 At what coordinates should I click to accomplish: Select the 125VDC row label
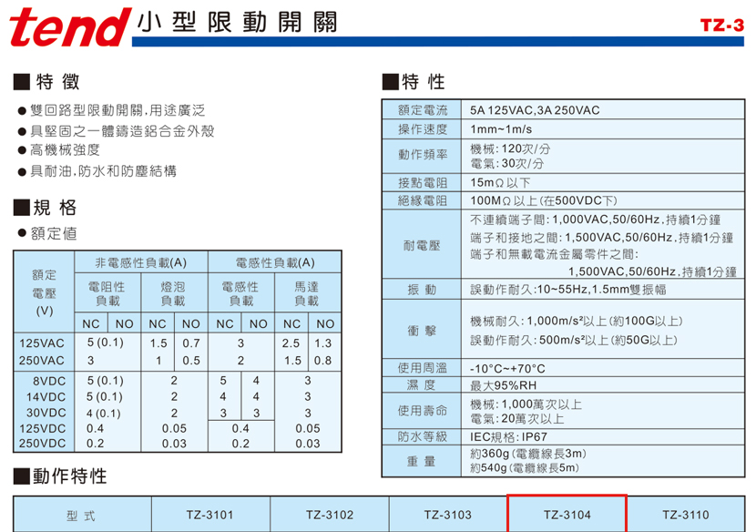[42, 428]
